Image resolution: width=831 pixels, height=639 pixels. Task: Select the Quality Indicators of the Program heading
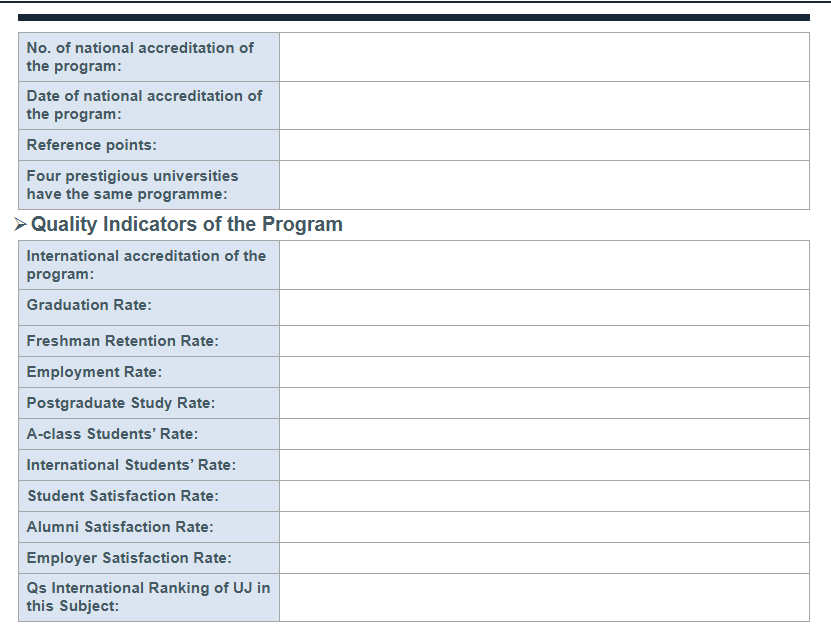tap(186, 225)
